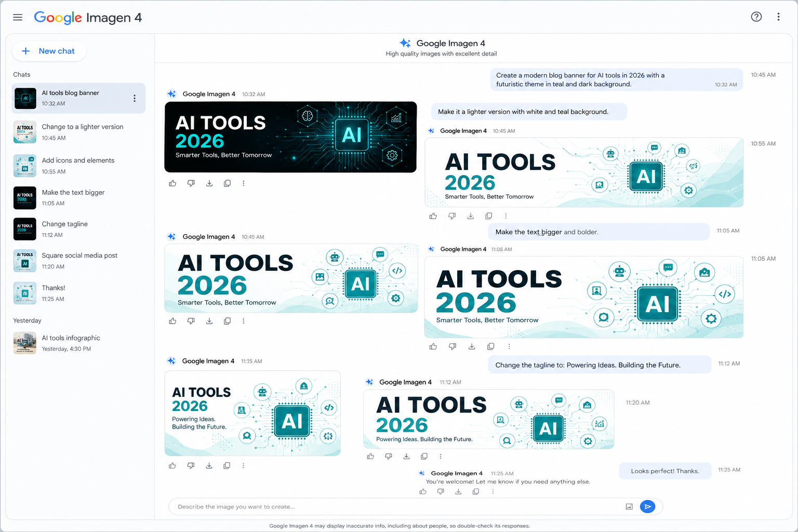Open the top bar more options menu
This screenshot has width=798, height=532.
click(x=778, y=17)
